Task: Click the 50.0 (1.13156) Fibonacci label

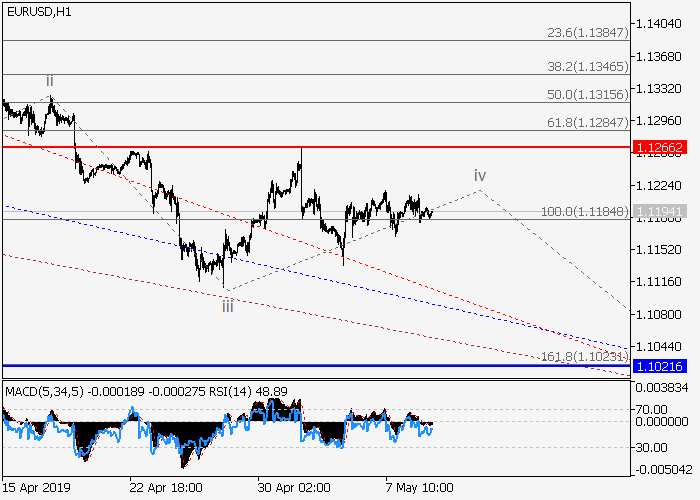Action: coord(587,94)
